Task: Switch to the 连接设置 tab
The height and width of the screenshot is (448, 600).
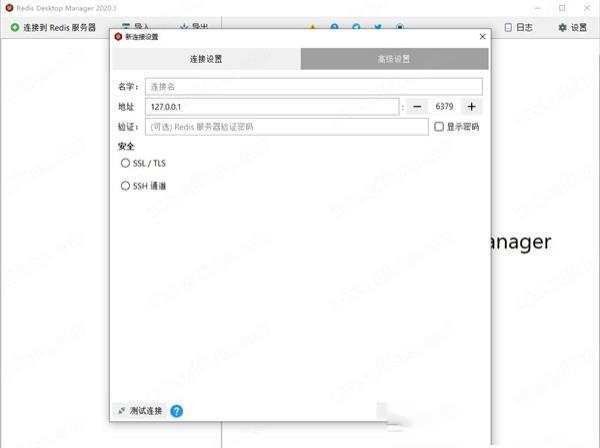Action: [206, 59]
